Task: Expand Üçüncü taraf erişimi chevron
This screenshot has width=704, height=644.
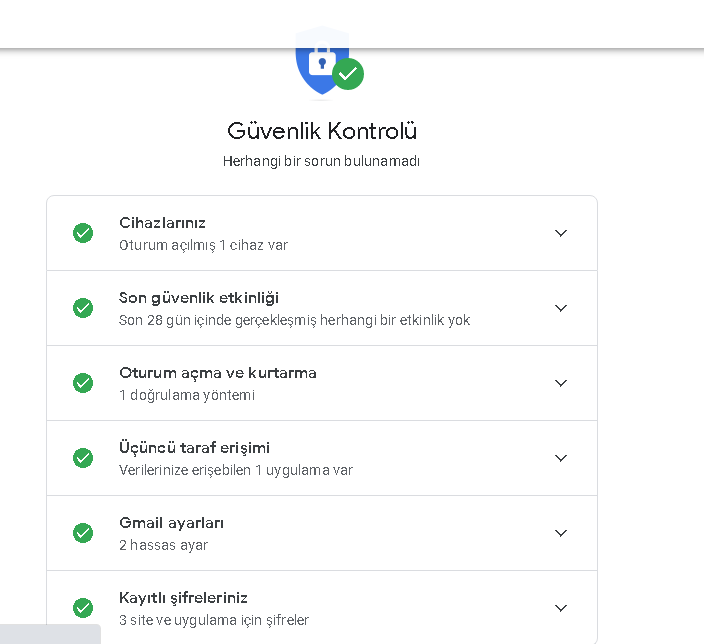Action: click(561, 458)
